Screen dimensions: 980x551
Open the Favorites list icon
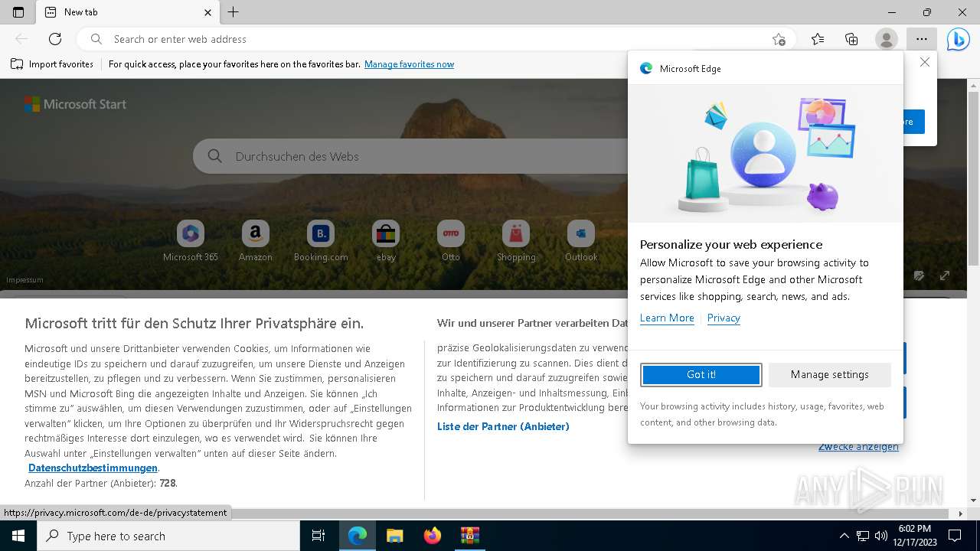818,39
